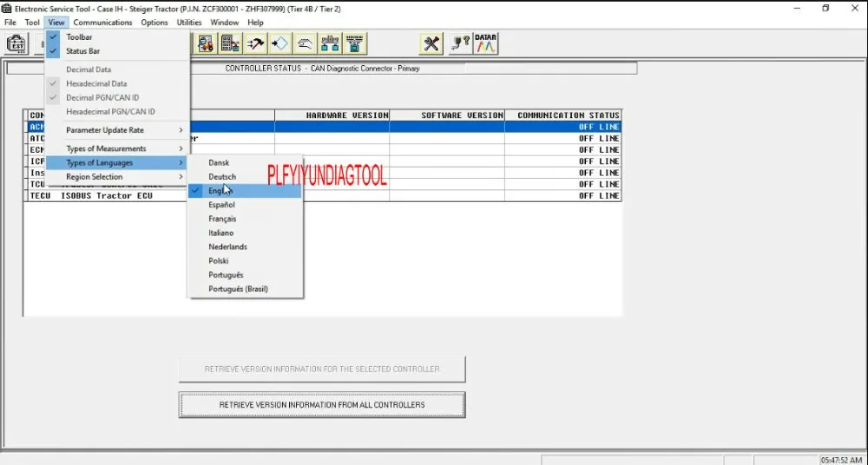Image resolution: width=868 pixels, height=465 pixels.
Task: Close the open View menu
Action: [x=56, y=23]
